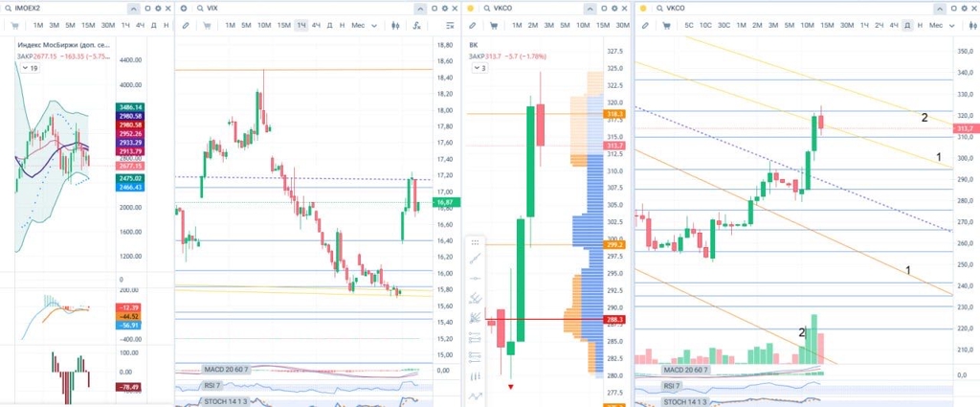Select the horizontal line drawing tool
Screen dimensions: 980x407
click(x=476, y=278)
